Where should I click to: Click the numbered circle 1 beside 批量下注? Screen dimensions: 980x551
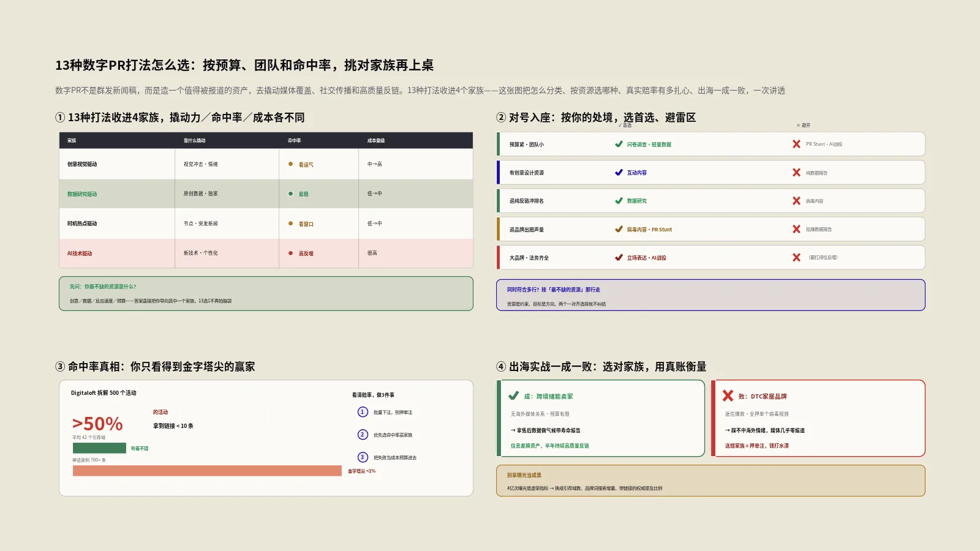point(363,412)
